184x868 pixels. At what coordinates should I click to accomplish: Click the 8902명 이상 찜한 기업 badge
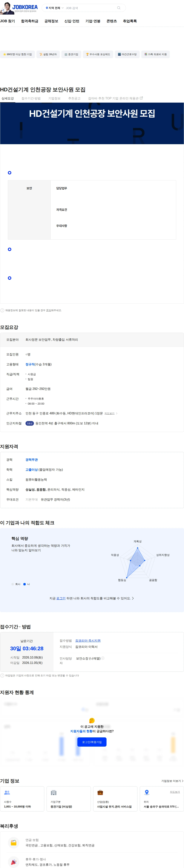coord(17,54)
